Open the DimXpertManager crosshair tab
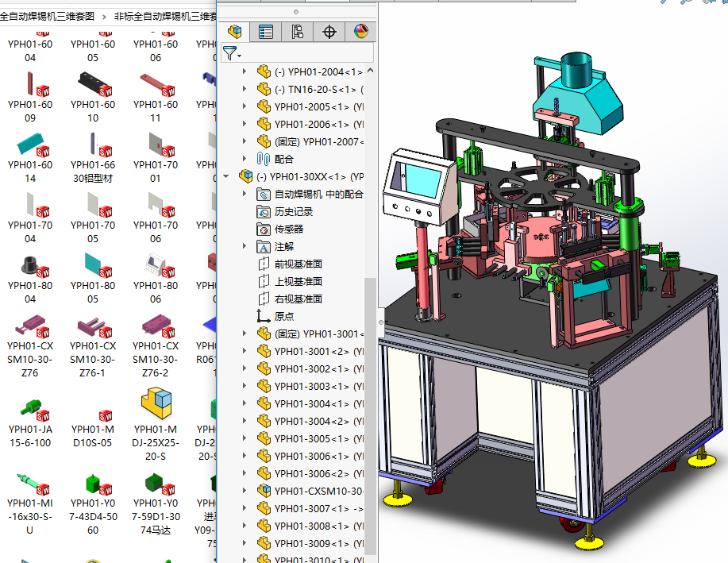This screenshot has height=563, width=728. tap(329, 32)
